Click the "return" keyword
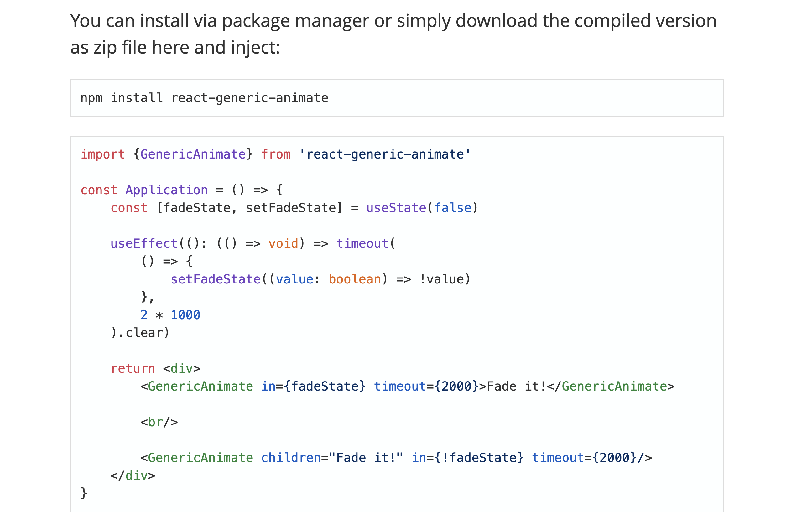The image size is (812, 525). (x=133, y=368)
